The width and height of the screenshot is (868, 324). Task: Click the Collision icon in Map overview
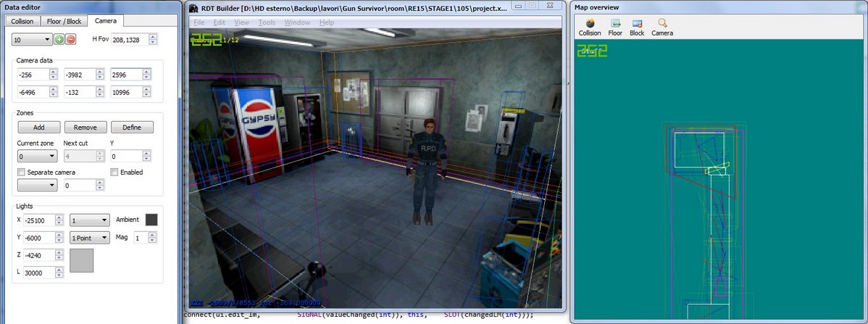[x=590, y=23]
